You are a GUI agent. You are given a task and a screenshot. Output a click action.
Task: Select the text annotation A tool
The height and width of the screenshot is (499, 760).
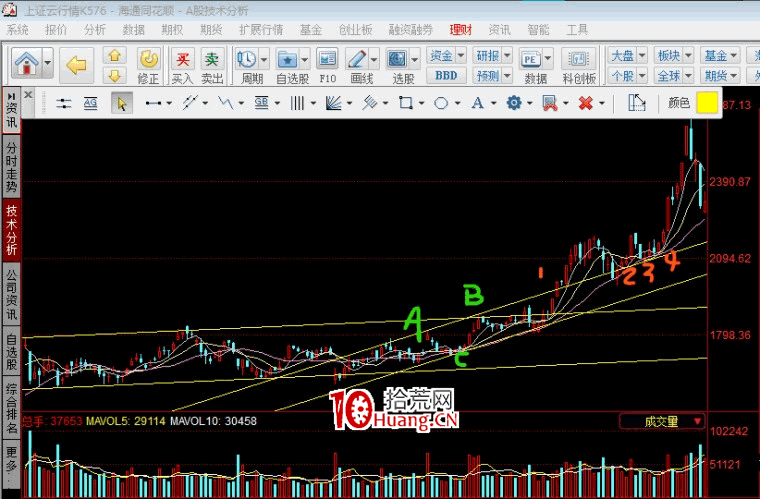pos(477,103)
